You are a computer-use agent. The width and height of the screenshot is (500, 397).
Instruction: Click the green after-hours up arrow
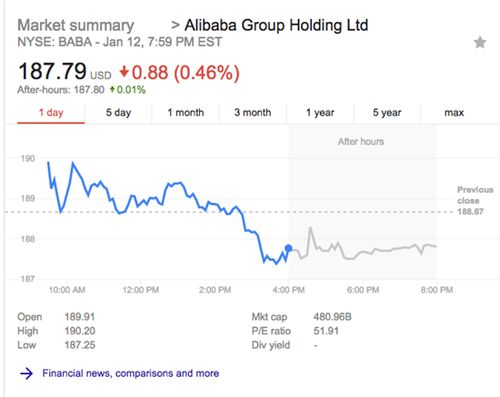pyautogui.click(x=112, y=89)
